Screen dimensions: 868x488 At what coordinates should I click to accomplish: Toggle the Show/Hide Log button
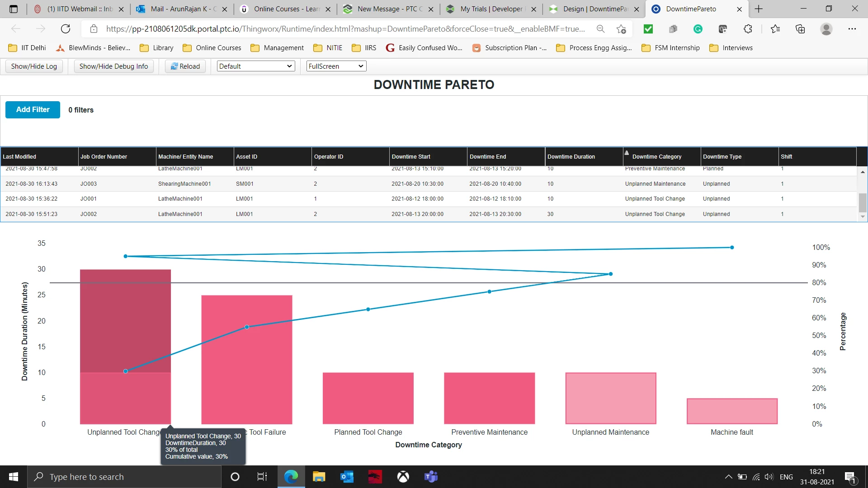[x=34, y=66]
